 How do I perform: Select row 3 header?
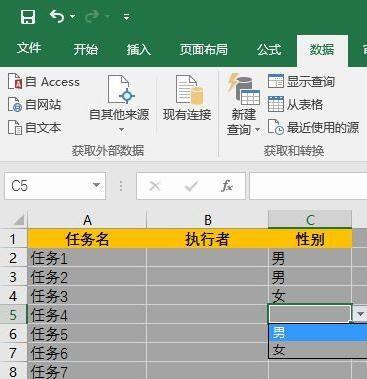click(x=13, y=277)
